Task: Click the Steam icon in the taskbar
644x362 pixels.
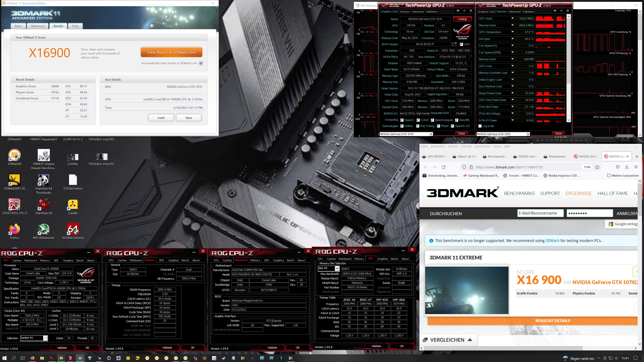Action: [223, 358]
